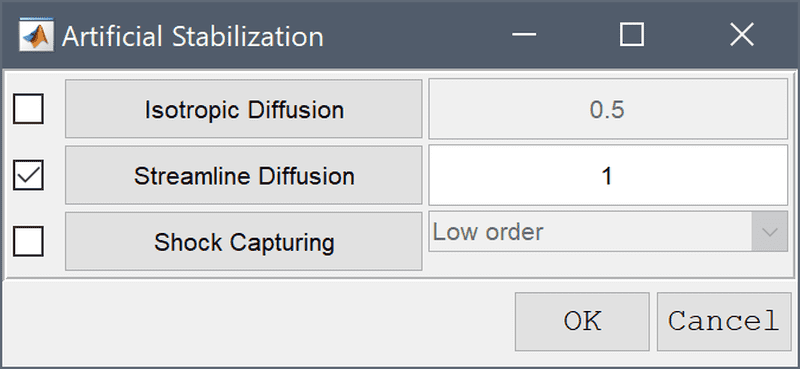The height and width of the screenshot is (369, 800).
Task: Focus the Streamline Diffusion value field showing 1
Action: (608, 175)
